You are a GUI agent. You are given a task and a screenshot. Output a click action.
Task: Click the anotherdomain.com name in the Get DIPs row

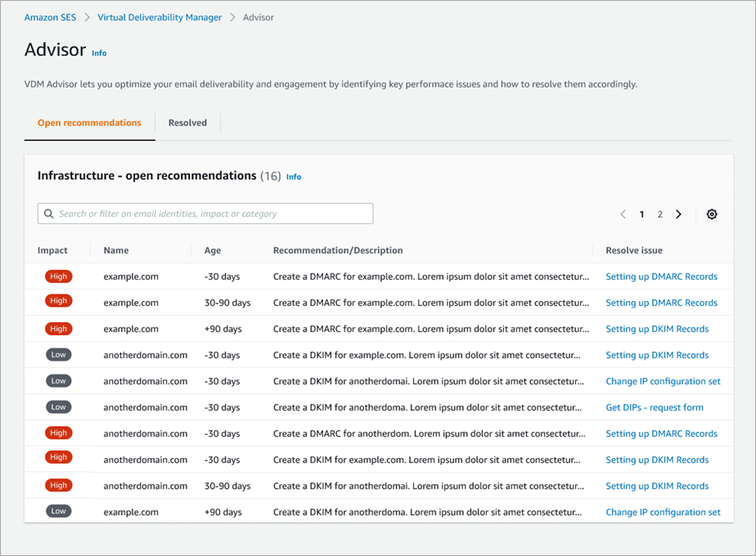click(x=145, y=408)
